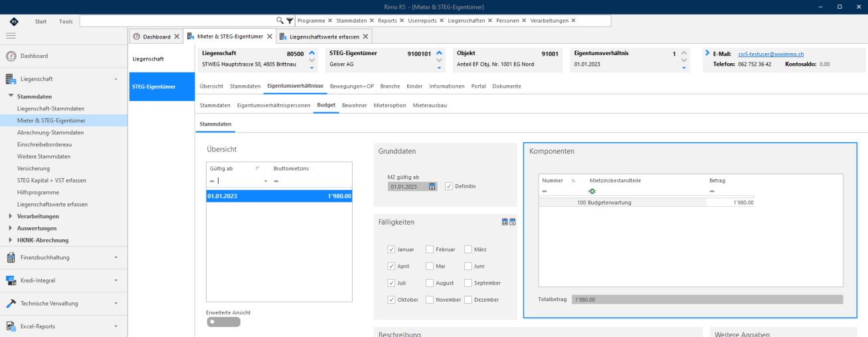Open Versicherung in sidebar tree
Screen dimensions: 868x337
click(x=33, y=168)
